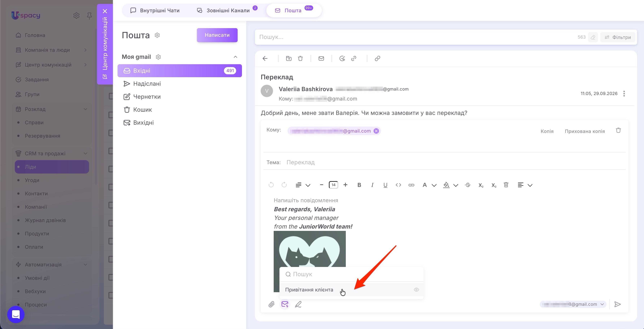
Task: Open the sender account dropdown
Action: 573,304
